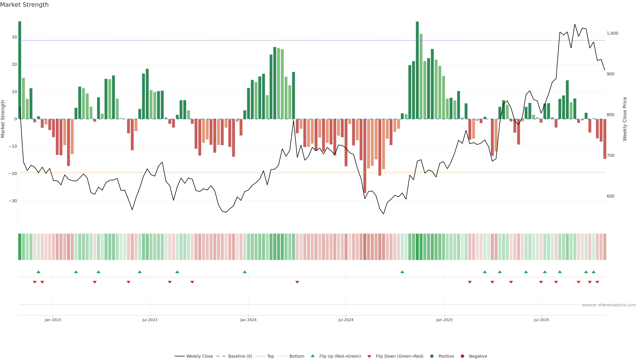This screenshot has height=362, width=644.
Task: Click the source: sharemaestro.com text
Action: (609, 305)
